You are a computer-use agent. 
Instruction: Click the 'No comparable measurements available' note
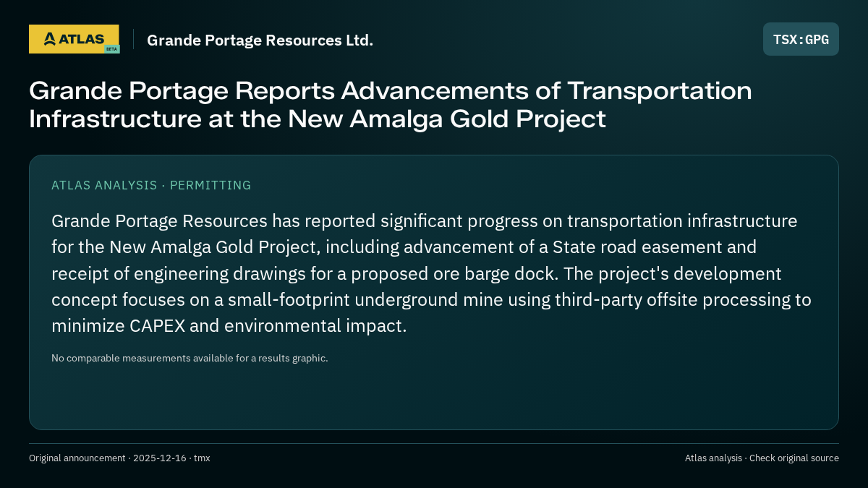click(x=190, y=358)
